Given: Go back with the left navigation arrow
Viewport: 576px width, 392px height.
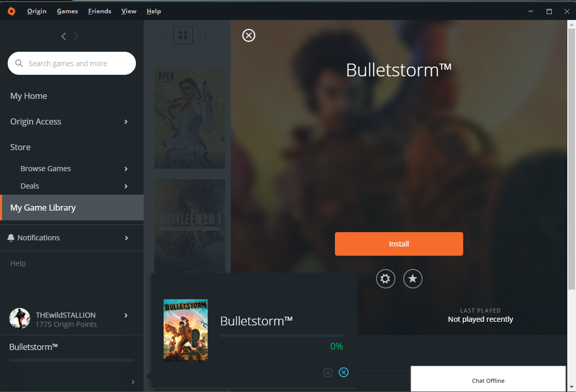Looking at the screenshot, I should [64, 36].
